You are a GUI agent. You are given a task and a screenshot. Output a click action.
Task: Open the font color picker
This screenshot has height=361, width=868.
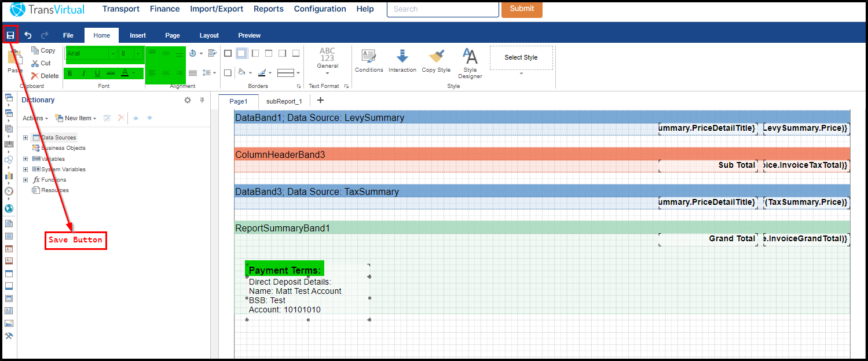coord(128,73)
